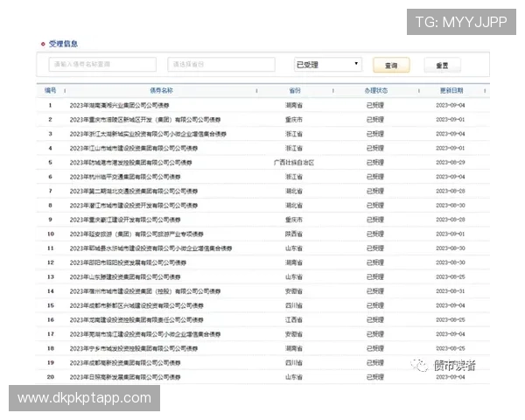Open row 2 bond 重庆市涪陵区新城区开发
Image resolution: width=525 pixels, height=420 pixels.
point(145,120)
